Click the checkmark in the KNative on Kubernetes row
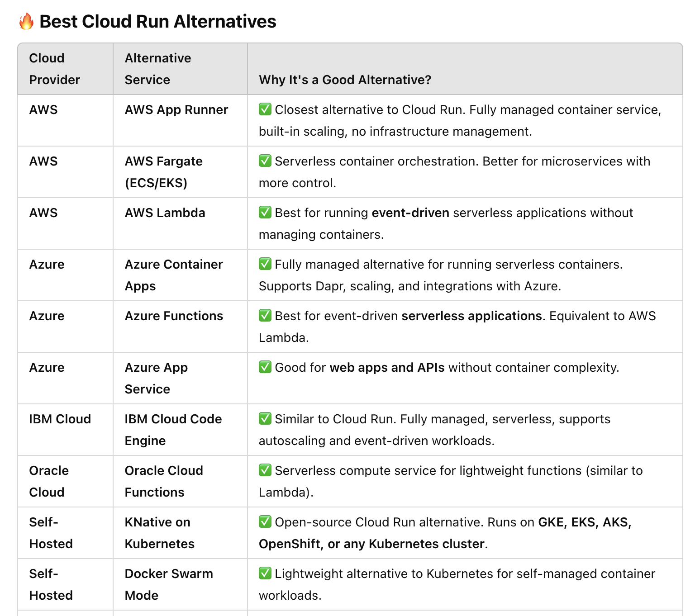This screenshot has height=616, width=695. [x=265, y=521]
